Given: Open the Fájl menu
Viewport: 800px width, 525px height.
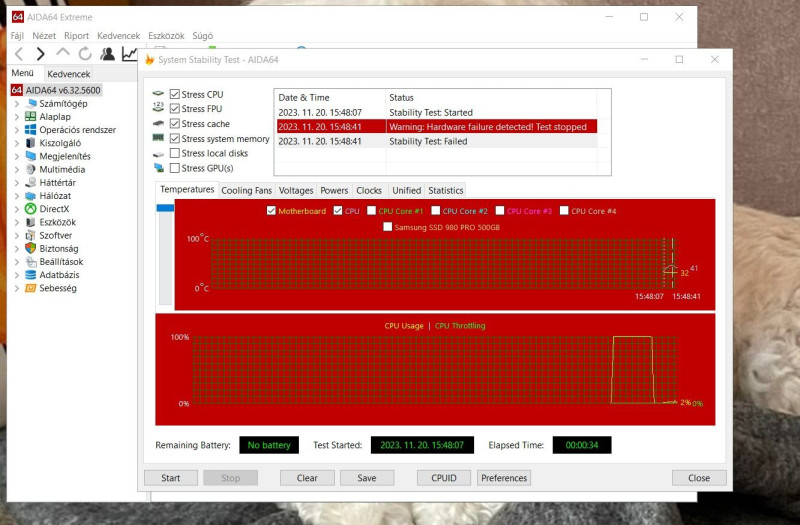Looking at the screenshot, I should pyautogui.click(x=17, y=36).
